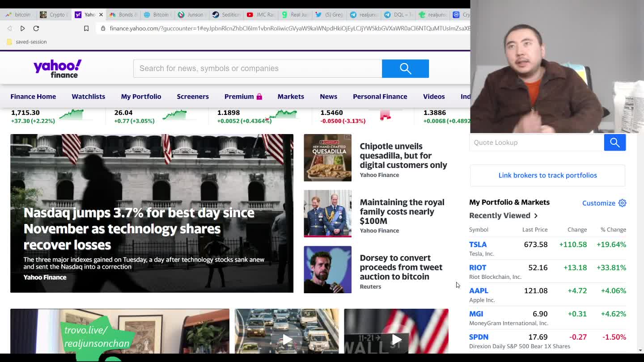Open Chipotle unveils quesadilla article
Screen dimensions: 644x362
[x=403, y=156]
